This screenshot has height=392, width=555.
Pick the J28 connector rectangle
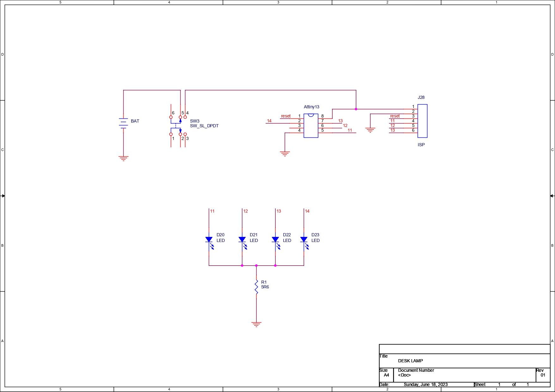click(422, 121)
